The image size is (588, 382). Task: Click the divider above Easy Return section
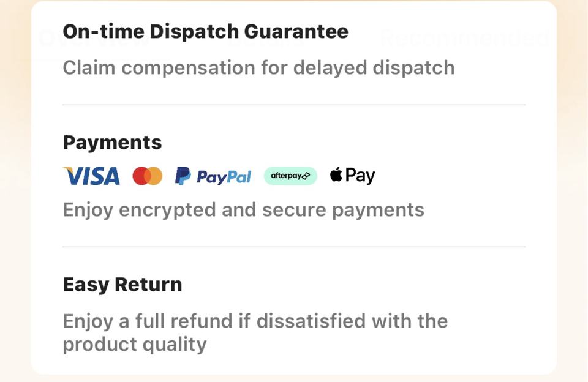294,247
